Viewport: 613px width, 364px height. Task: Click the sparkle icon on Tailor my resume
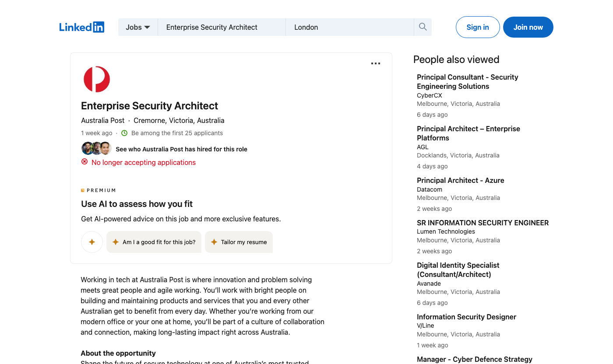(x=214, y=242)
